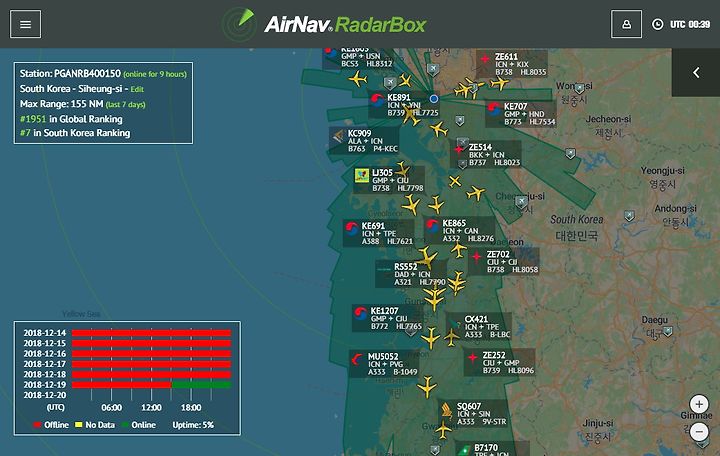Viewport: 720px width, 456px height.
Task: Click the yellow aircraft below MU5052
Action: [x=428, y=387]
